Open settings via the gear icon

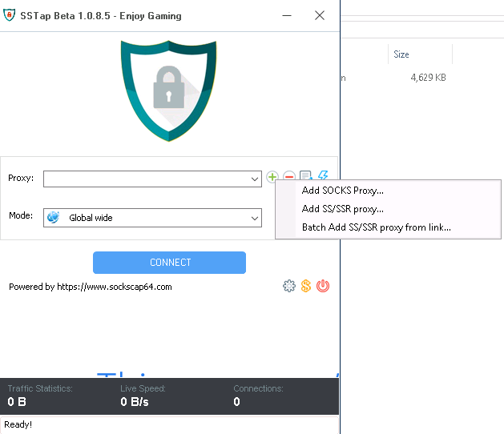pyautogui.click(x=289, y=286)
